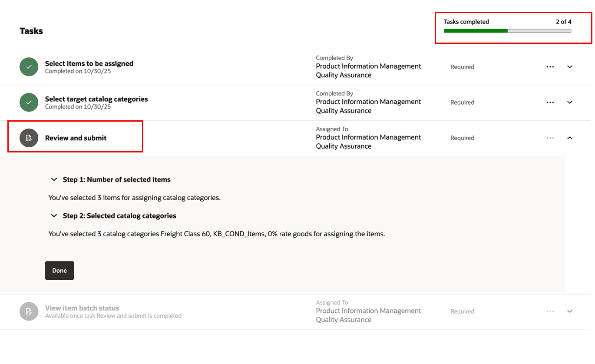This screenshot has height=364, width=595.
Task: Click the Review and submit task icon
Action: coord(29,138)
